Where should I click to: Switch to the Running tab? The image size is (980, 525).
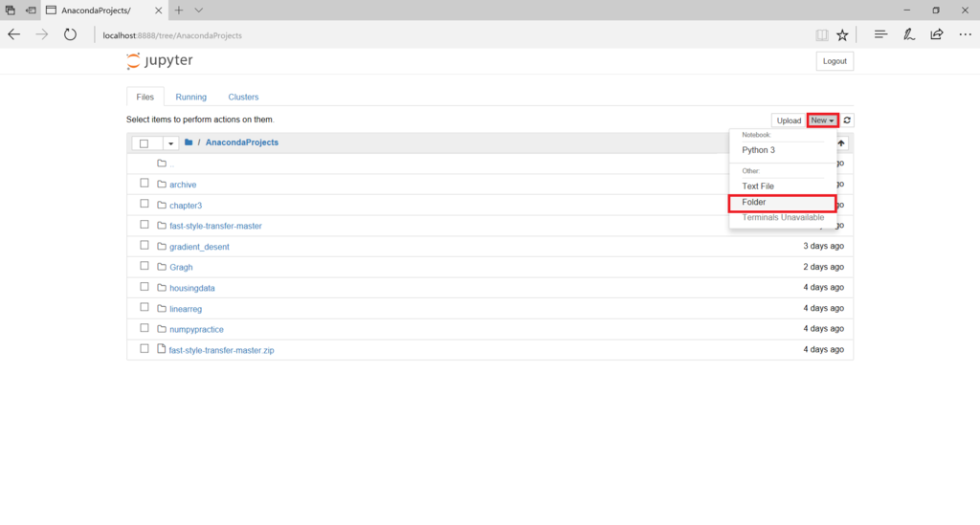point(190,97)
